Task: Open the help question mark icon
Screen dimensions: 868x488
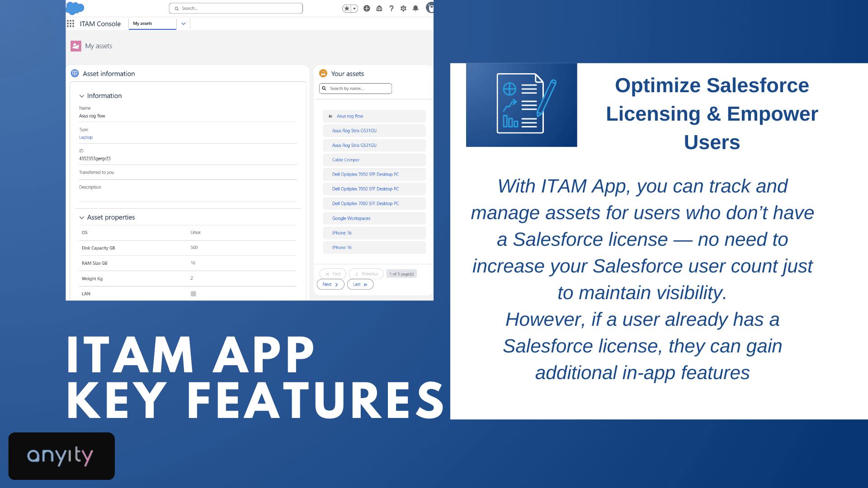Action: pos(392,8)
